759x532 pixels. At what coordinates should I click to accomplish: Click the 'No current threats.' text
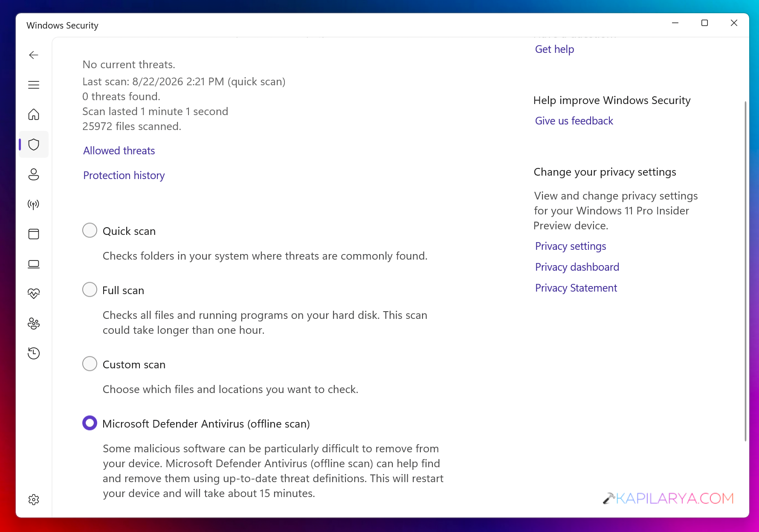[x=129, y=65]
